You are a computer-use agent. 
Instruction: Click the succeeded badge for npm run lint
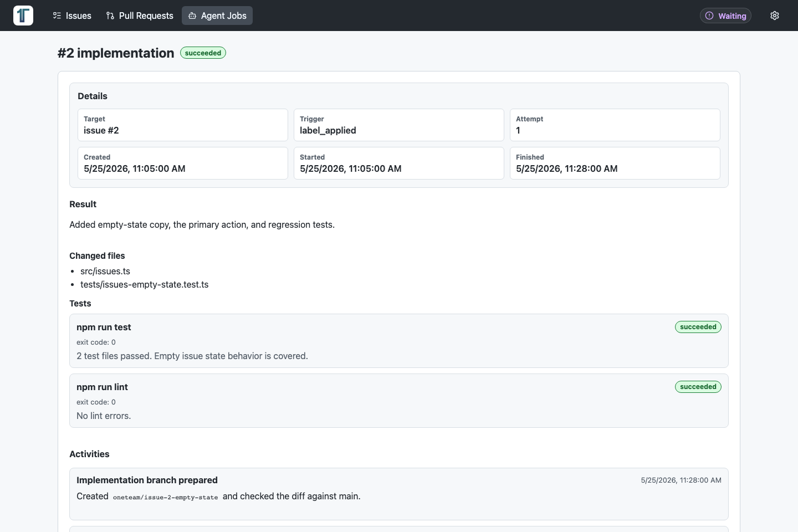pyautogui.click(x=698, y=387)
